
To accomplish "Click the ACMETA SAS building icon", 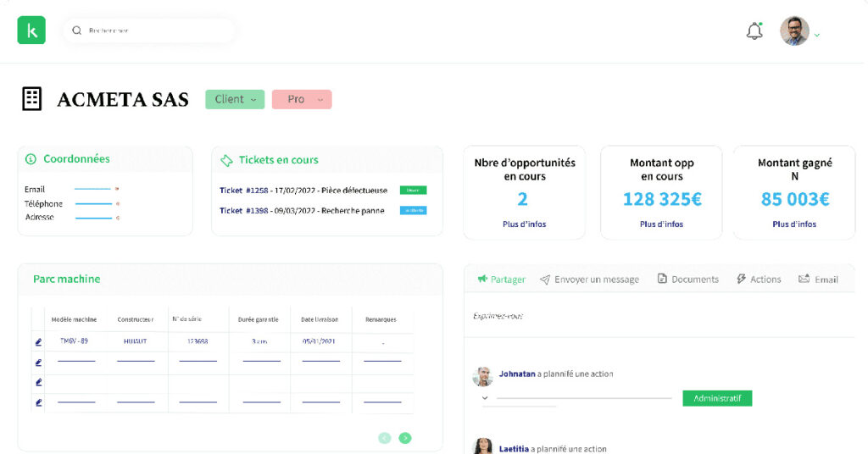I will [31, 99].
